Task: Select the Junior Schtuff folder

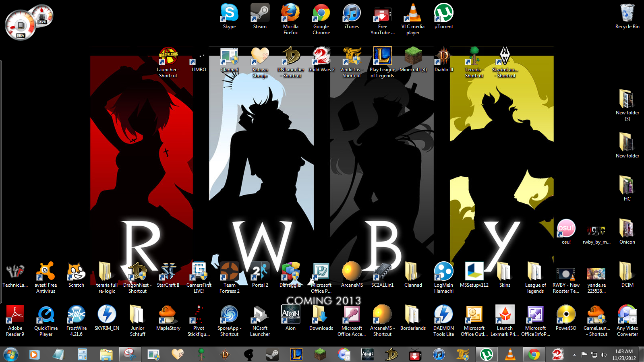Action: [137, 321]
